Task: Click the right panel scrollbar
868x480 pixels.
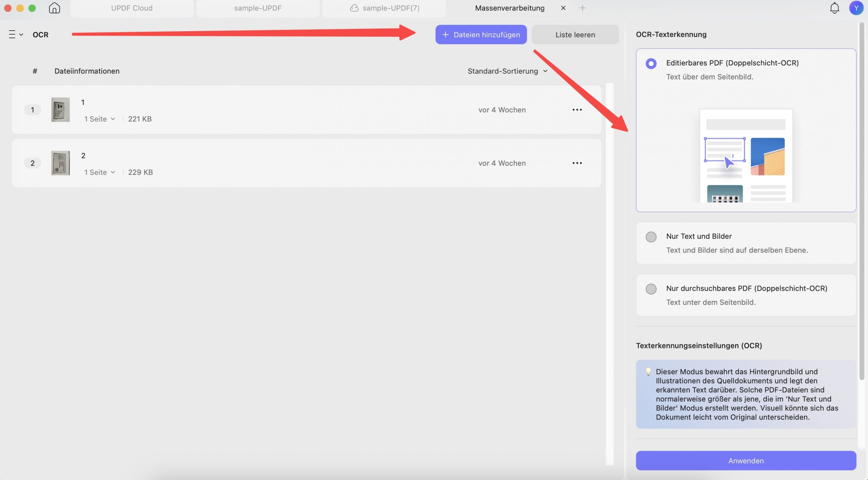Action: pyautogui.click(x=862, y=201)
